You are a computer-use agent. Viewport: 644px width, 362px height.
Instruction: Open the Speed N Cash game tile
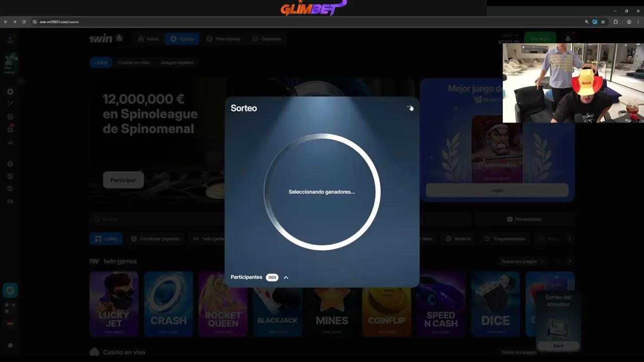coord(441,304)
